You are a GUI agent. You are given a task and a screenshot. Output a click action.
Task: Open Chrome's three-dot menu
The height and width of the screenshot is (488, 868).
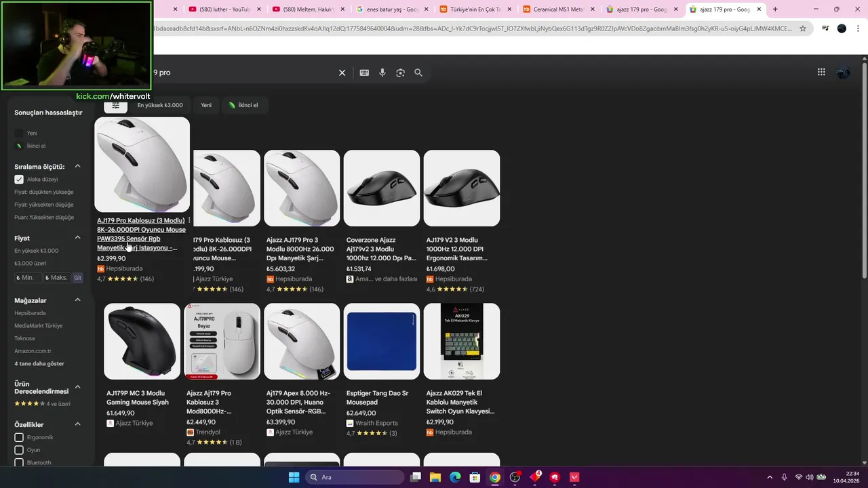tap(858, 28)
